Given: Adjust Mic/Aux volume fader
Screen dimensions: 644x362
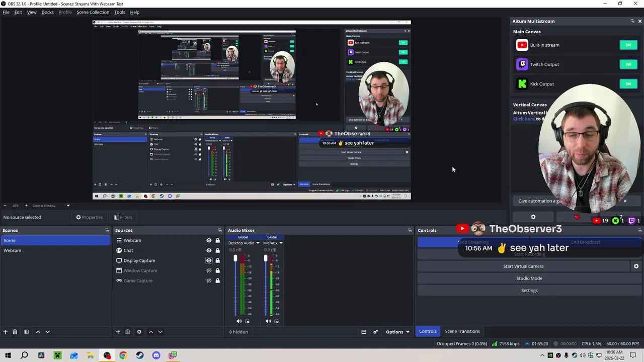Looking at the screenshot, I should coord(266,258).
